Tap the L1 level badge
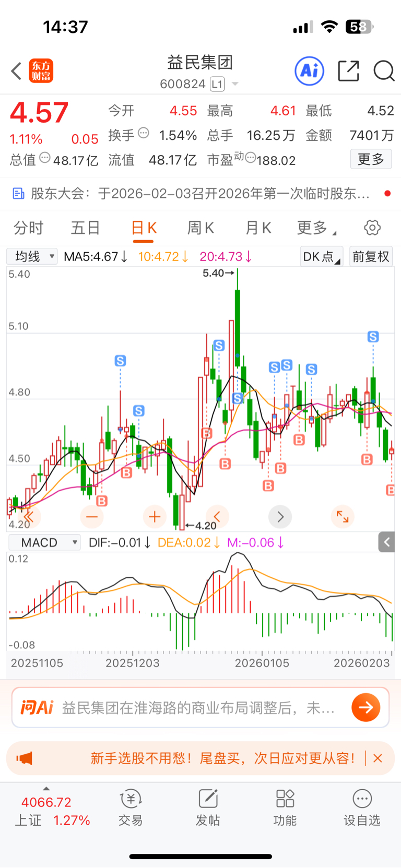The image size is (401, 868). point(217,84)
